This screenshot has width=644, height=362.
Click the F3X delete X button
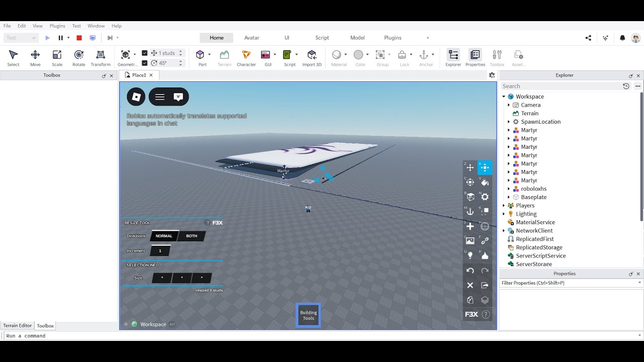[470, 285]
